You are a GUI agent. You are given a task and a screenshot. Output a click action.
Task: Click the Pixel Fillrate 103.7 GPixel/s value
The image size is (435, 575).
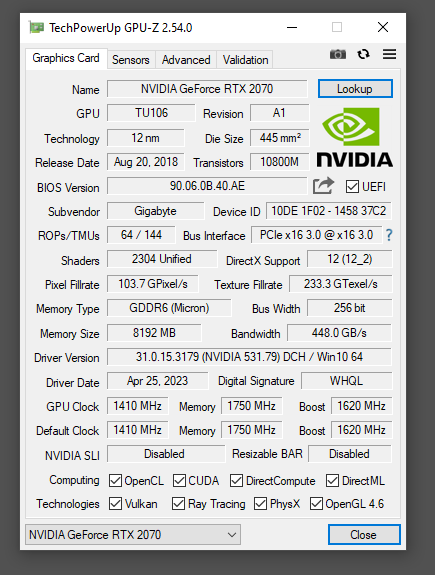pos(153,284)
